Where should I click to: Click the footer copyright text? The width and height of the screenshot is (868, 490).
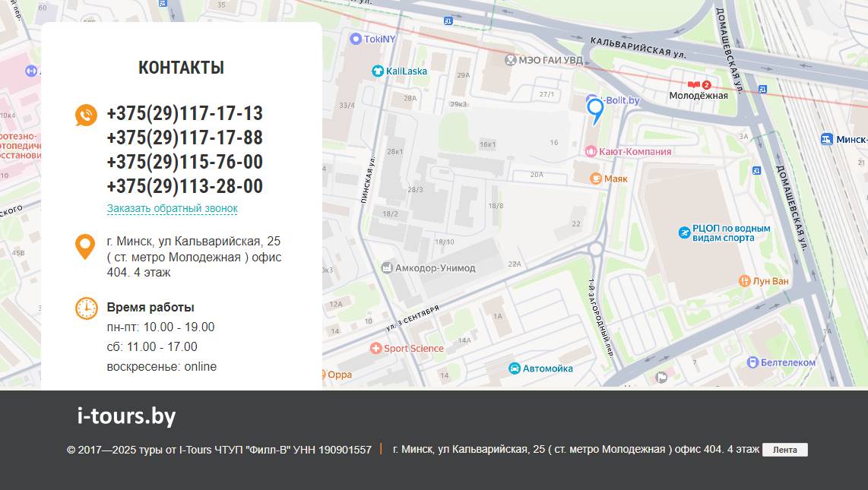point(219,450)
